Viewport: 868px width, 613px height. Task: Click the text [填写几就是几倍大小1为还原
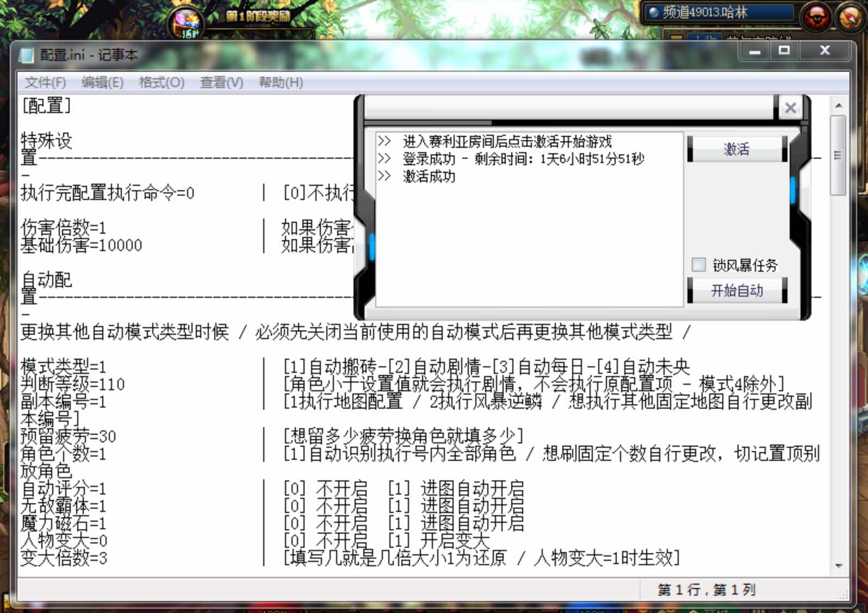pos(395,558)
